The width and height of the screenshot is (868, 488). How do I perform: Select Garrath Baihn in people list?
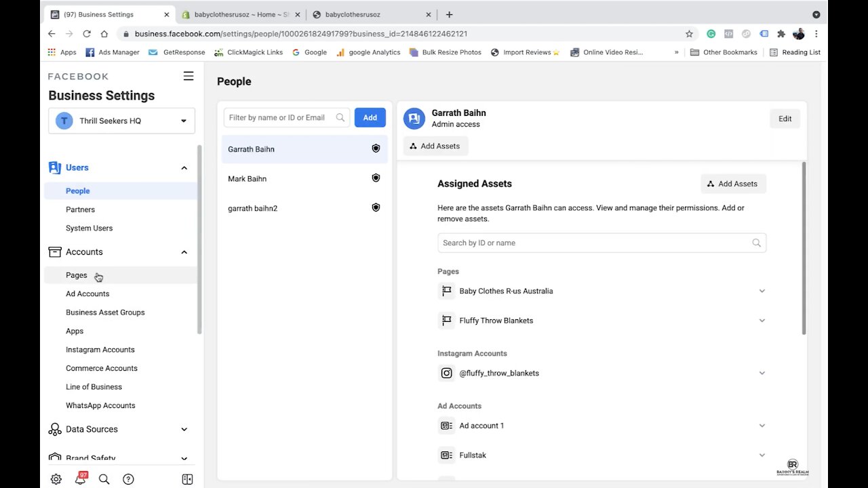coord(304,149)
